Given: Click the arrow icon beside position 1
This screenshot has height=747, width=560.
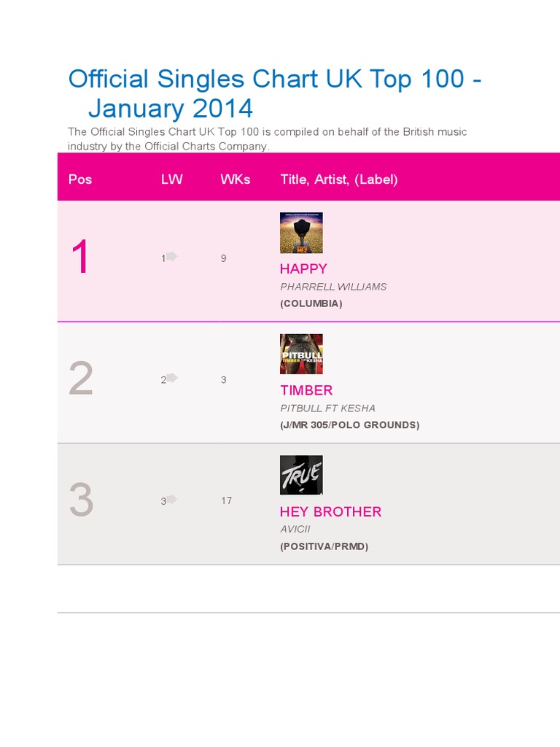Looking at the screenshot, I should coord(172,256).
